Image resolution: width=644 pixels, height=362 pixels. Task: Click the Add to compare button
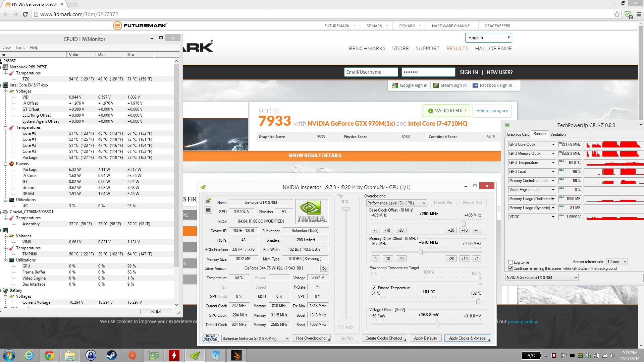point(492,111)
